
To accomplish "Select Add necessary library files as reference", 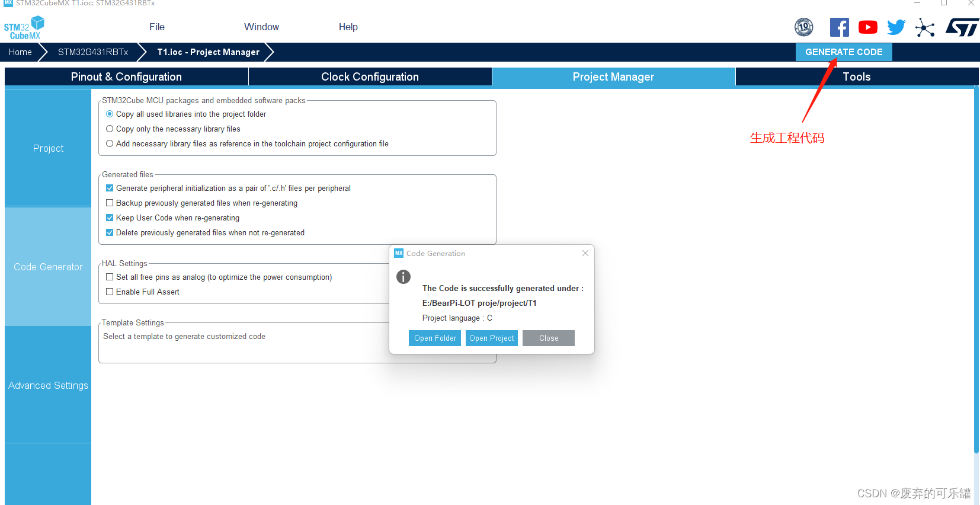I will (x=110, y=143).
